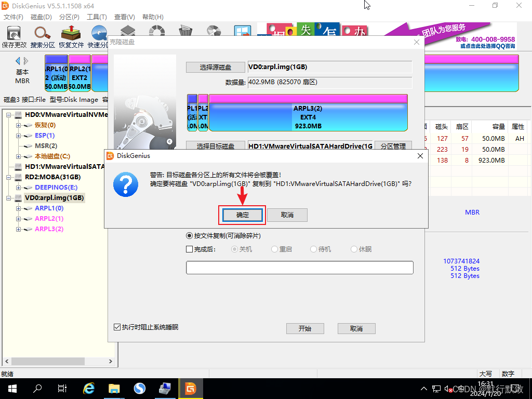532x399 pixels.
Task: Select the 待机 radio button
Action: (313, 249)
